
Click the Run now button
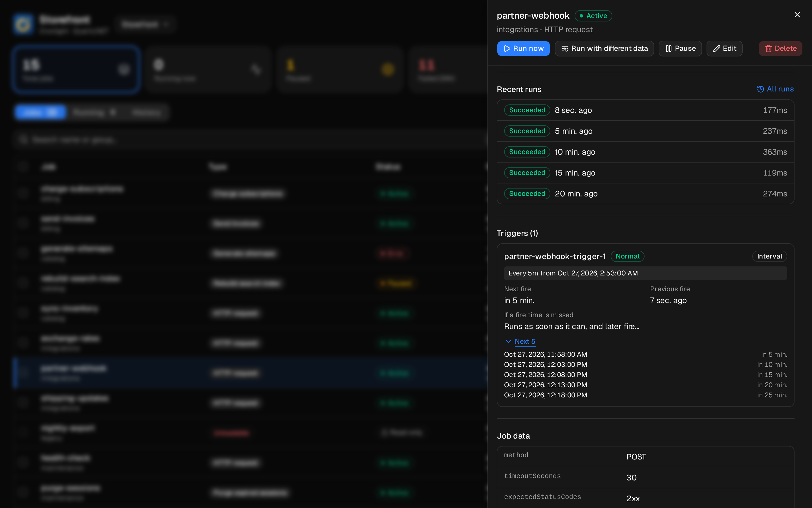click(x=523, y=48)
